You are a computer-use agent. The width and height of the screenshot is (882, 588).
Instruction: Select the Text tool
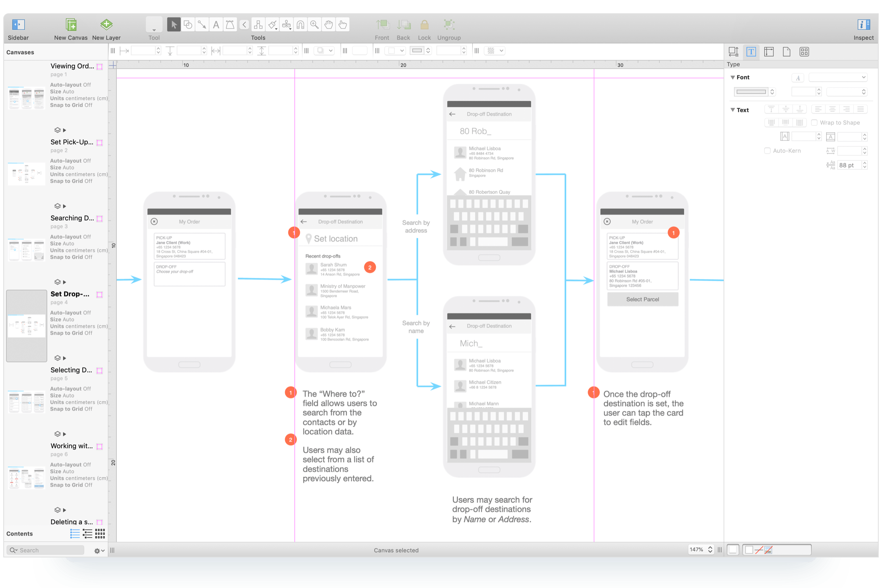coord(216,25)
